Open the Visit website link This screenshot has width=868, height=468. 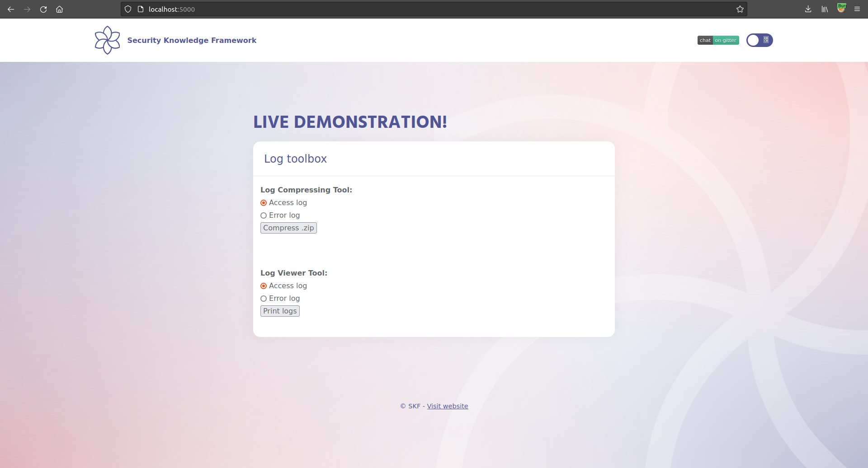click(448, 406)
